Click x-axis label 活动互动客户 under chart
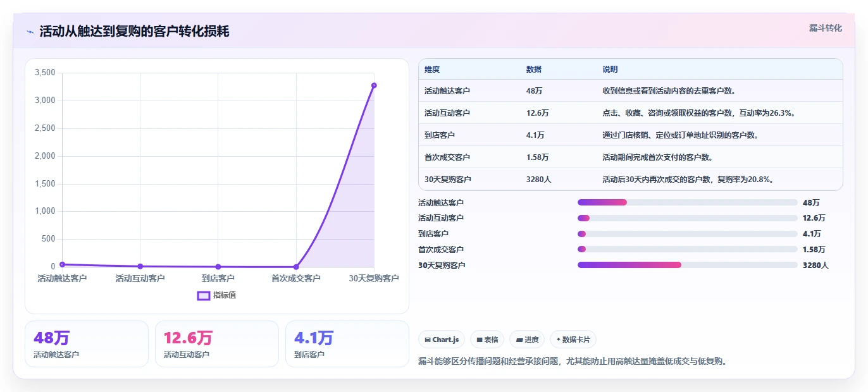Screen dimensions: 868x392 [140, 278]
